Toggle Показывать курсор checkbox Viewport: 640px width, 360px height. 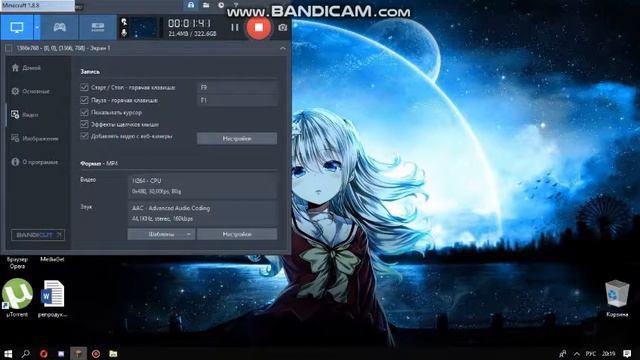point(84,112)
